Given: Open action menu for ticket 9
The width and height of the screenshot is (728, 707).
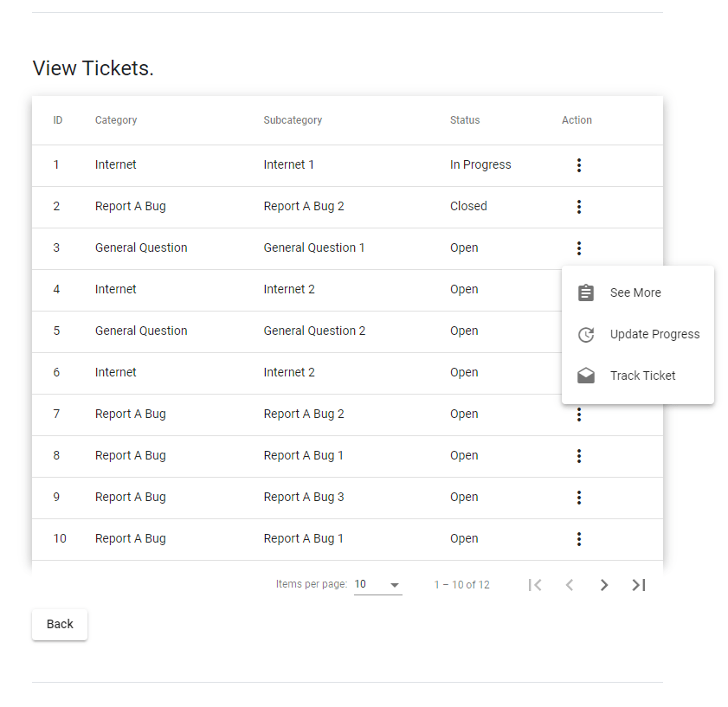Looking at the screenshot, I should (578, 498).
